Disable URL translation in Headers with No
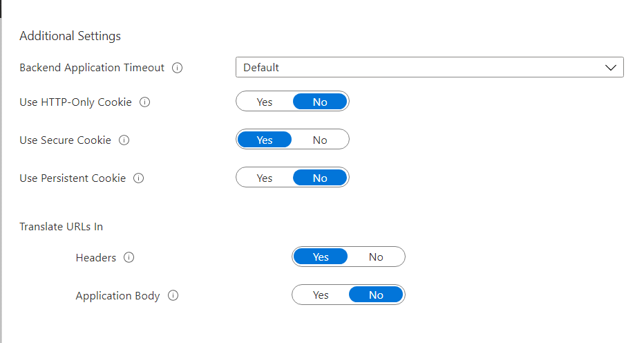The image size is (644, 343). (x=376, y=257)
